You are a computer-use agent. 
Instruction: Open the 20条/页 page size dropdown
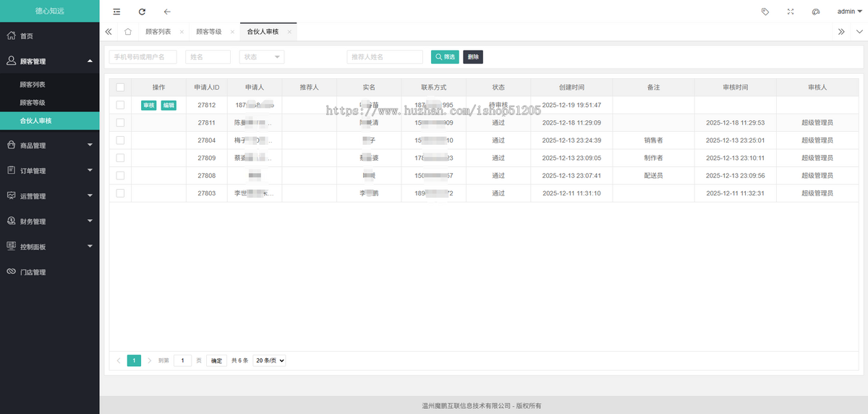[270, 360]
